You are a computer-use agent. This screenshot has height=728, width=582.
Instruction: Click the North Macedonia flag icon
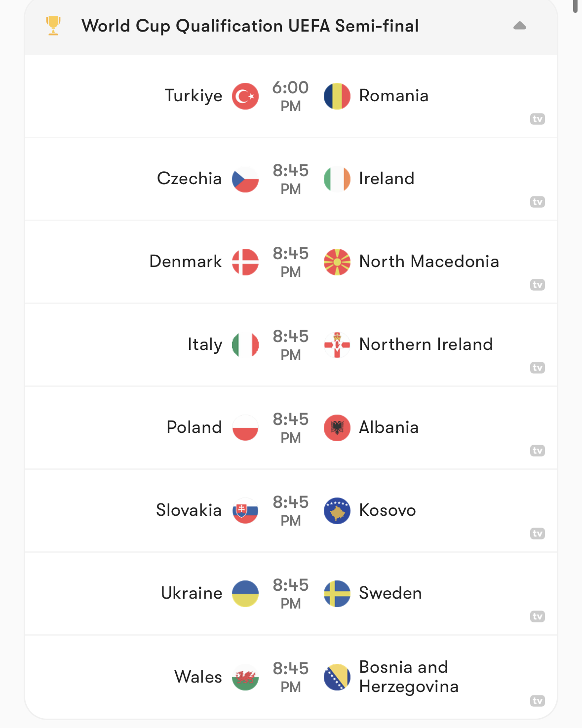click(337, 262)
